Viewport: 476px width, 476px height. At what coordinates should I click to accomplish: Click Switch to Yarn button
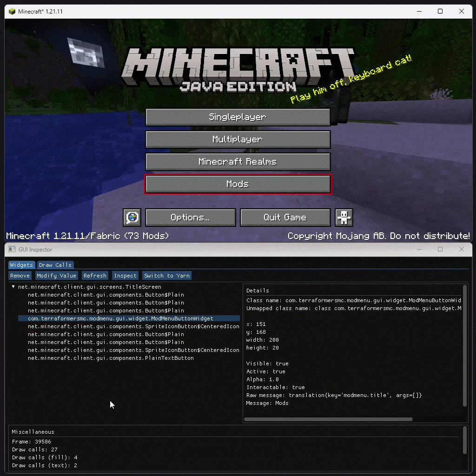coord(167,276)
